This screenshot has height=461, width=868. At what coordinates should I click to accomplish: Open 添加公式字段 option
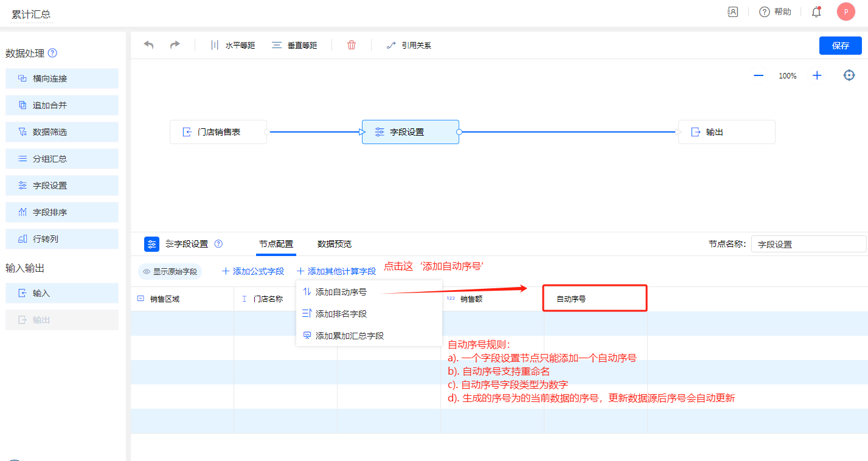[252, 271]
